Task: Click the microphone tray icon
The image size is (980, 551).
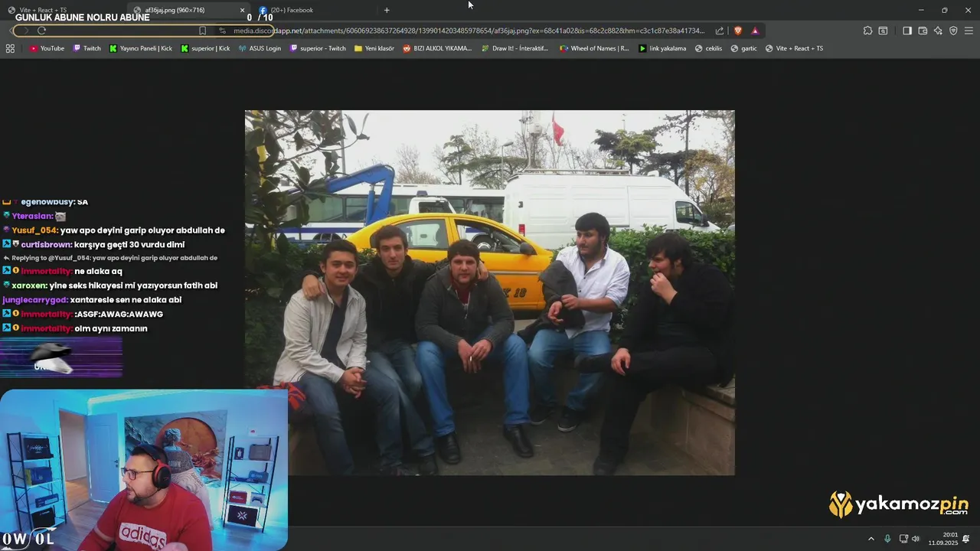Action: click(887, 539)
